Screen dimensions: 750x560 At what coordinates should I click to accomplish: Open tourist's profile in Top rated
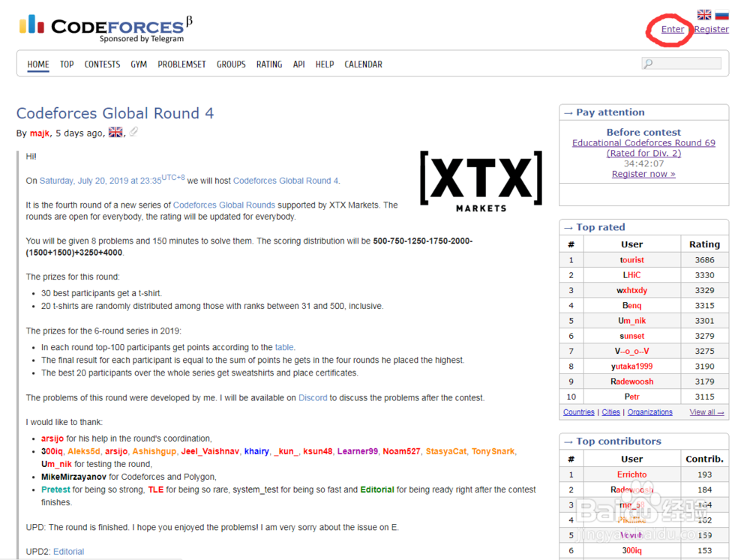click(631, 260)
